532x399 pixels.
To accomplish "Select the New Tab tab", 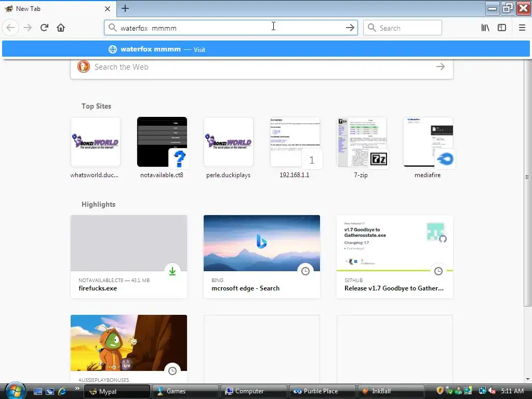I will (58, 9).
